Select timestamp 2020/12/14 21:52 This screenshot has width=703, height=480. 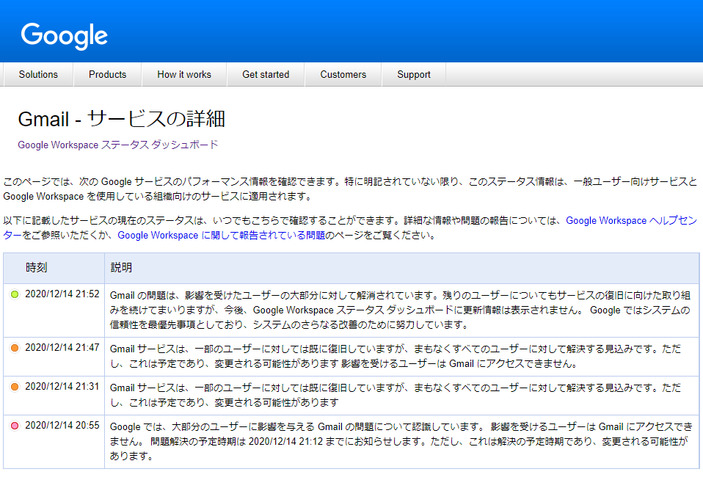click(62, 294)
